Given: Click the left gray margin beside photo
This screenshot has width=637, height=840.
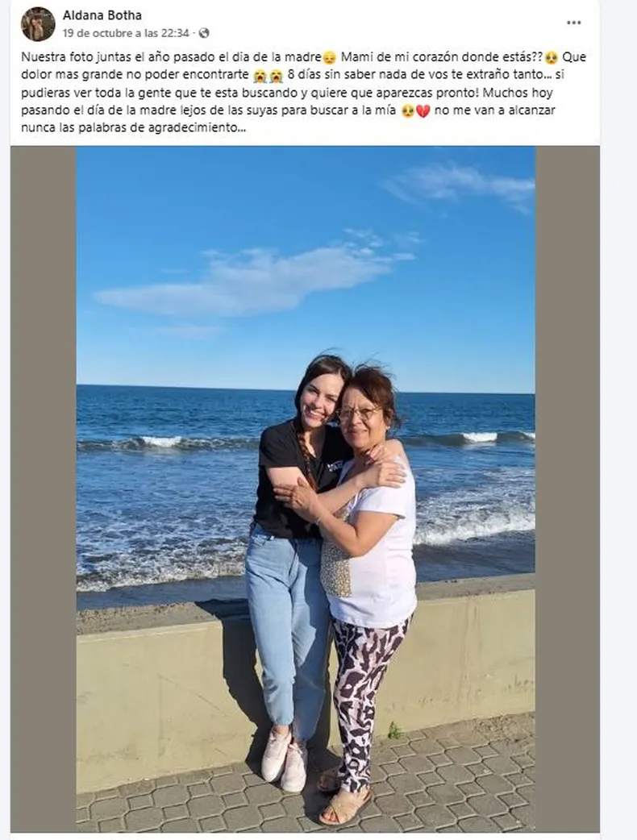Looking at the screenshot, I should (44, 489).
